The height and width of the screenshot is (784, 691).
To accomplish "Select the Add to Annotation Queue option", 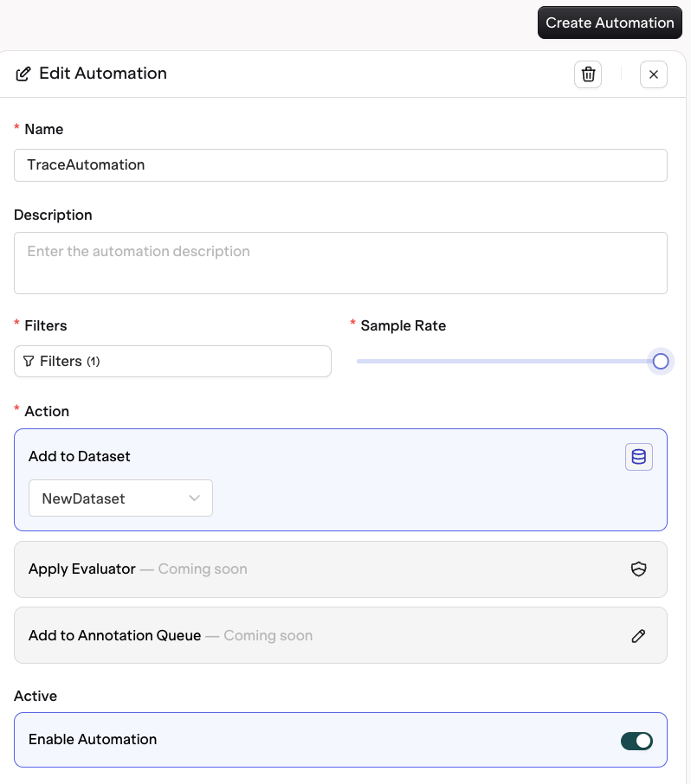I will tap(340, 636).
